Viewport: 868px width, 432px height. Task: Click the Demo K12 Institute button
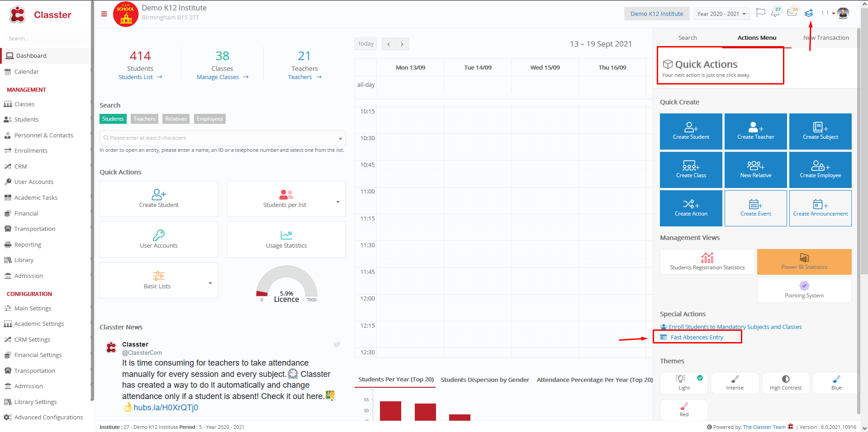tap(657, 14)
